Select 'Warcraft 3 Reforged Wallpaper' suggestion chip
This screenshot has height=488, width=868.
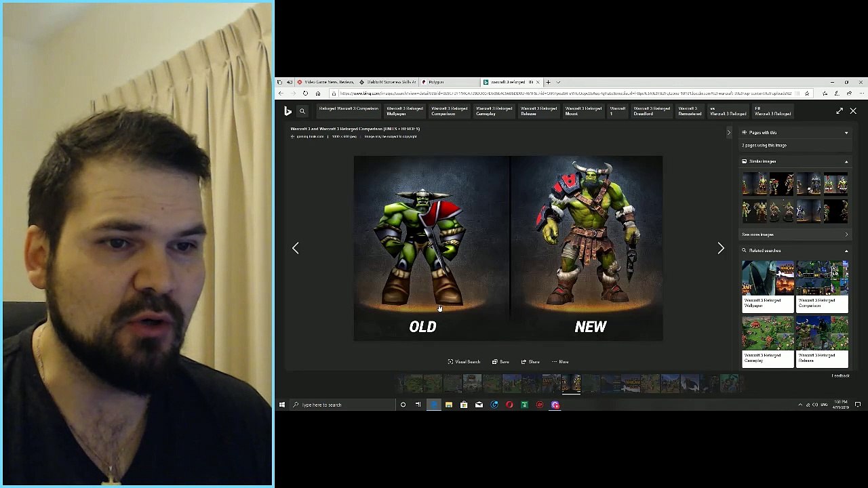pos(404,111)
